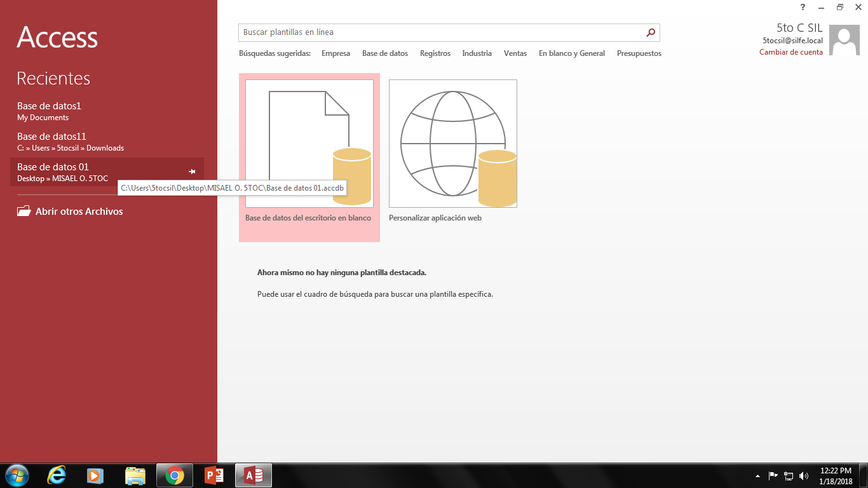The height and width of the screenshot is (488, 868).
Task: Click the 5tocsil@silfe.local email text
Action: tap(793, 41)
